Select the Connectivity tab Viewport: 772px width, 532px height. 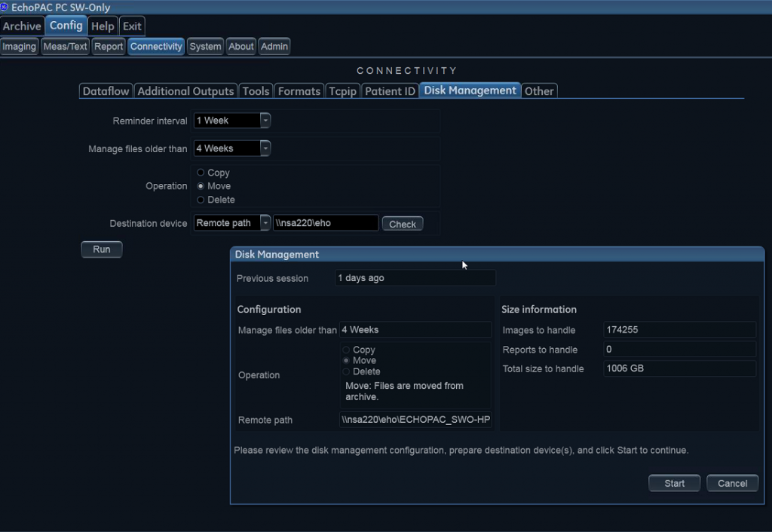coord(156,46)
